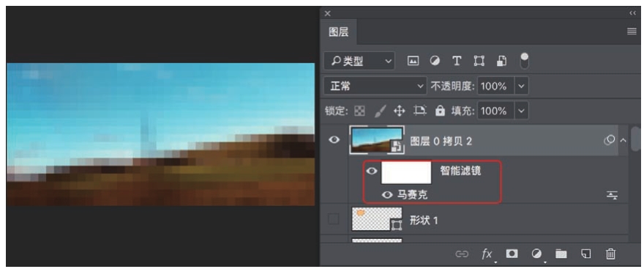Hide layer 图层 0 拷贝 2
Image resolution: width=644 pixels, height=269 pixels.
334,140
